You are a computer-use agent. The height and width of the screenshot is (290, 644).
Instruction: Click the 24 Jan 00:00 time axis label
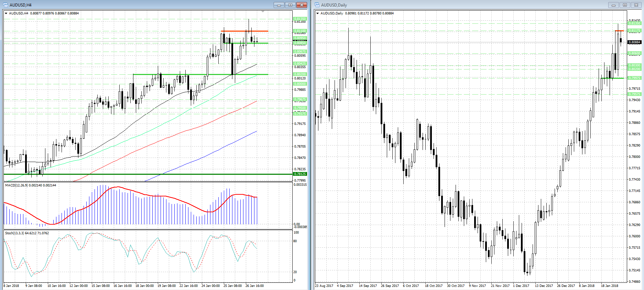(210, 286)
